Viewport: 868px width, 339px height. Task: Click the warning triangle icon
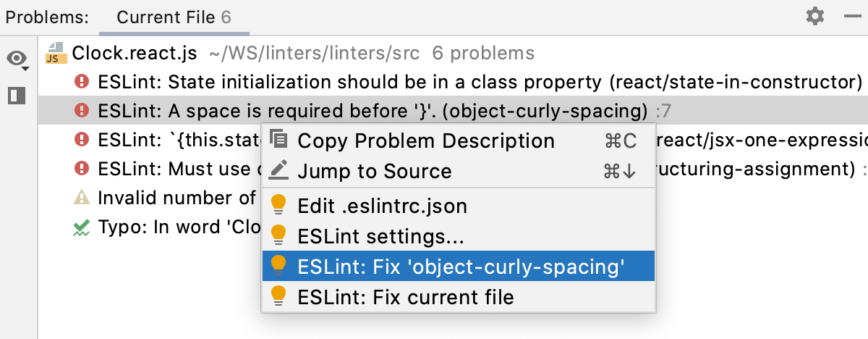[x=82, y=197]
